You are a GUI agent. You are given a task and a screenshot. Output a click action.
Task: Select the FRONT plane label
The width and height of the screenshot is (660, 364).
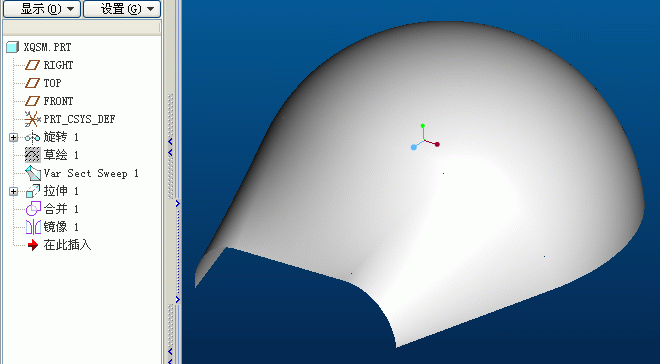pos(59,101)
